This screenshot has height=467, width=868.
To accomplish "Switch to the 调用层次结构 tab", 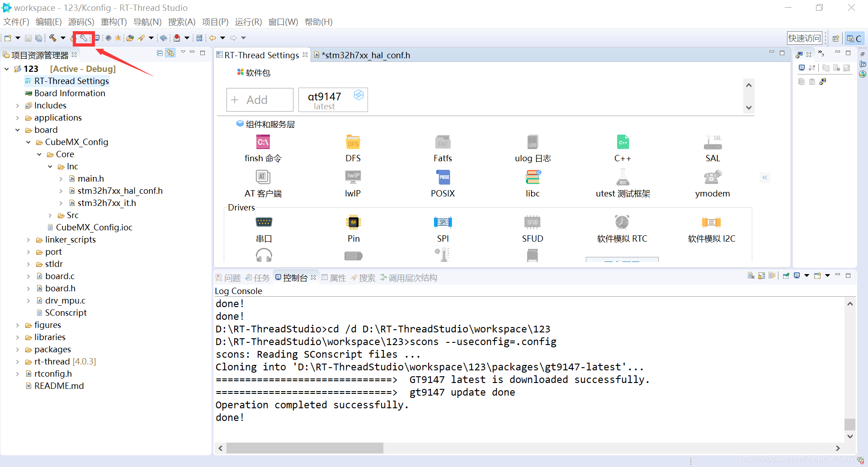I will click(x=408, y=278).
